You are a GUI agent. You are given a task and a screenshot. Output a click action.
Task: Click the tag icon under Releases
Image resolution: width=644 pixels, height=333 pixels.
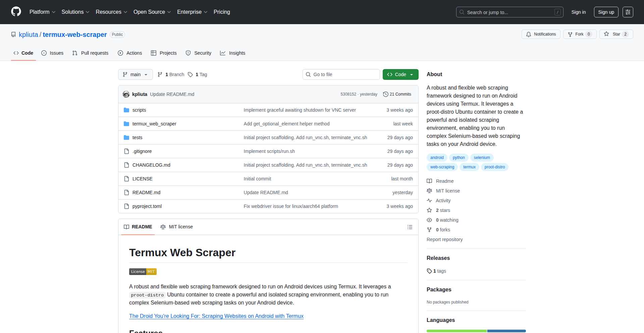point(429,271)
